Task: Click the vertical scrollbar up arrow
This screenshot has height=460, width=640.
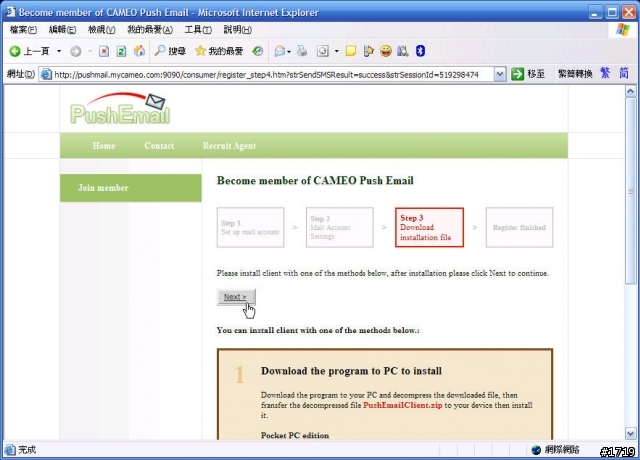Action: click(630, 91)
